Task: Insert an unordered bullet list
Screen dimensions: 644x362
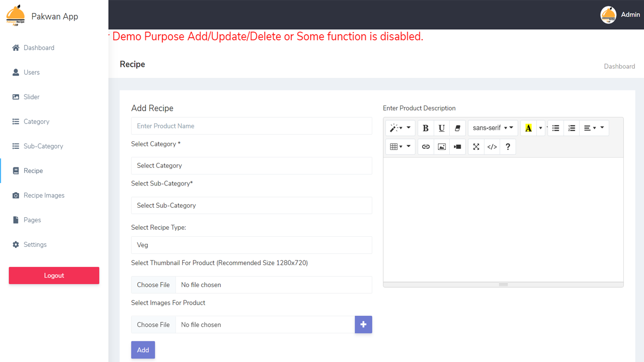Action: point(555,128)
